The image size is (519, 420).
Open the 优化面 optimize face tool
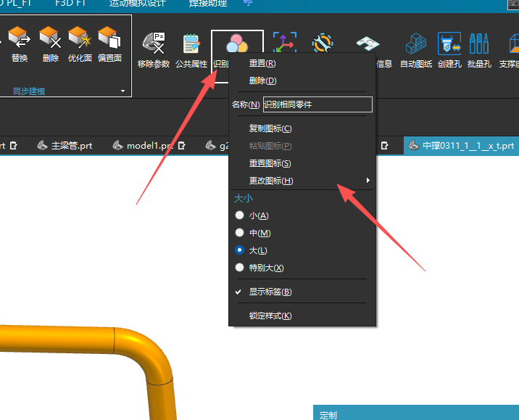click(80, 42)
